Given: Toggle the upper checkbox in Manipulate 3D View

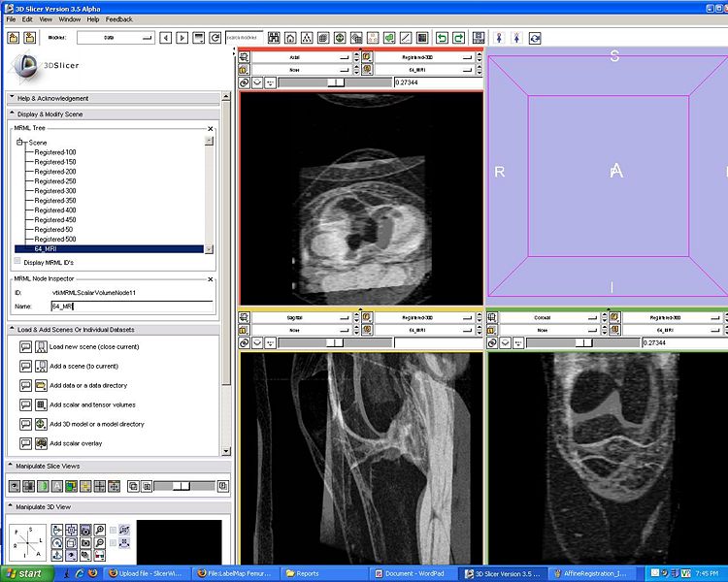Looking at the screenshot, I should coord(114,530).
